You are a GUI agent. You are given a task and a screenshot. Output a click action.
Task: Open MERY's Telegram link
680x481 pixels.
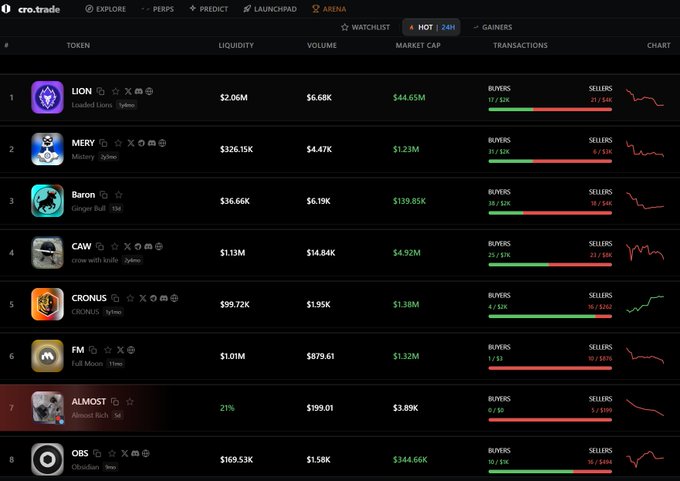141,143
